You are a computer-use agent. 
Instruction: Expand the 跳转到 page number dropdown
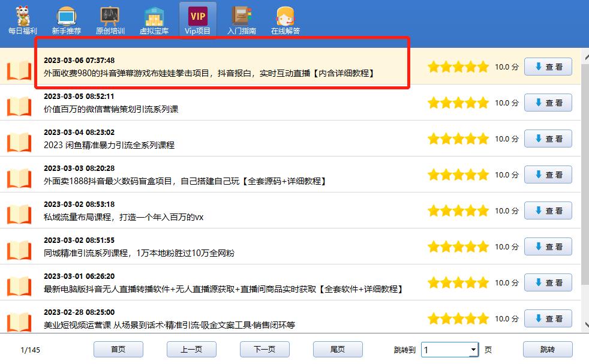(473, 350)
